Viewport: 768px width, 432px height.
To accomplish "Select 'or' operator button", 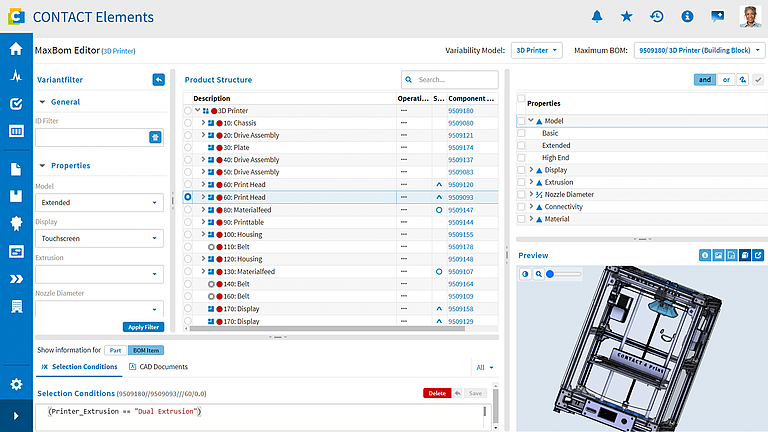I will point(726,79).
